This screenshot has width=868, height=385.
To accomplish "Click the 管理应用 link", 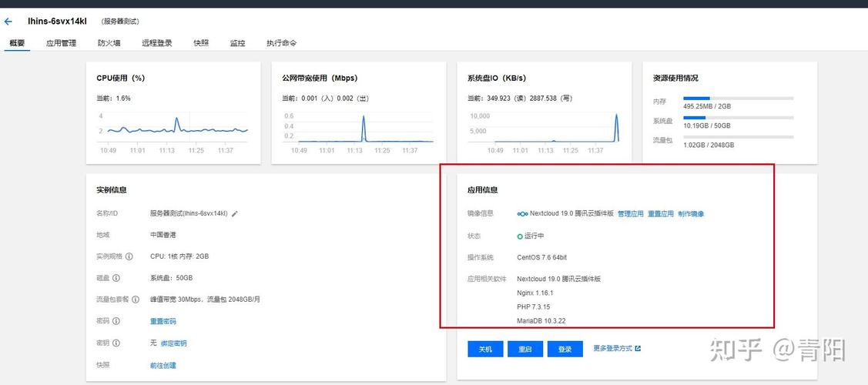I will tap(631, 213).
